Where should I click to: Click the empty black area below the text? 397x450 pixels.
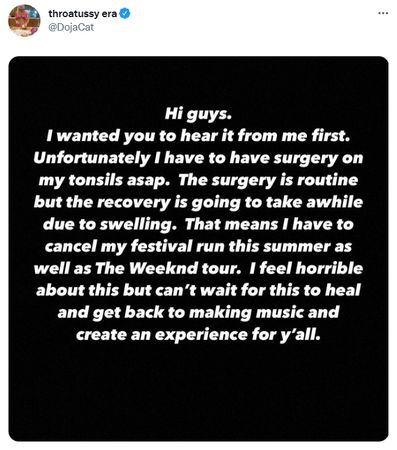coord(198,392)
